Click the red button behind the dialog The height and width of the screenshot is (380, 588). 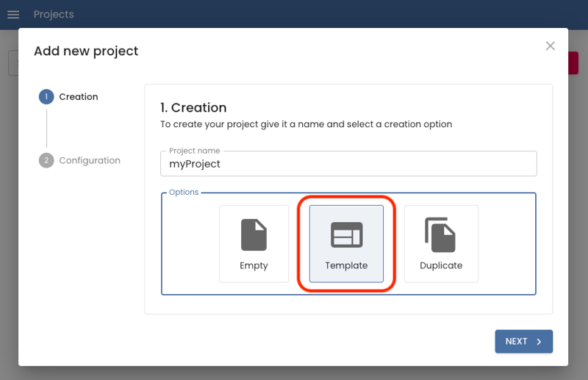[573, 62]
